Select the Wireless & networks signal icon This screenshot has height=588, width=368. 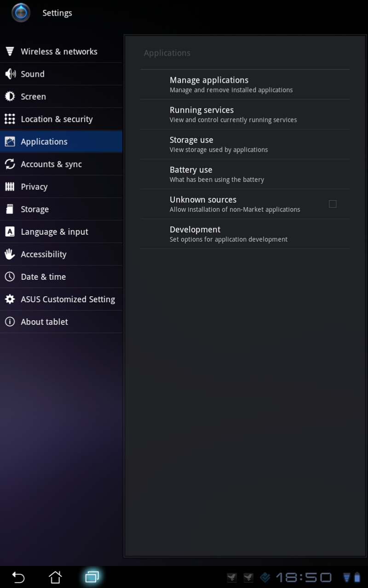[x=10, y=51]
